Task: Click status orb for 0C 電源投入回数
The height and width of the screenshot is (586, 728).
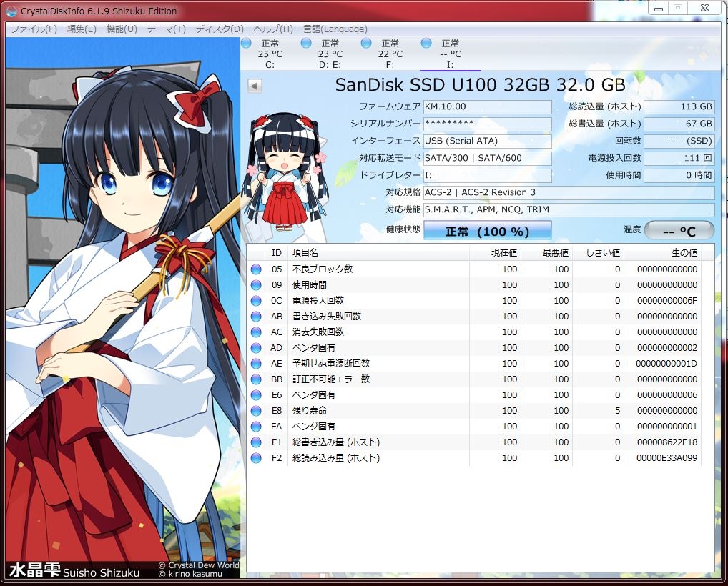Action: click(256, 301)
